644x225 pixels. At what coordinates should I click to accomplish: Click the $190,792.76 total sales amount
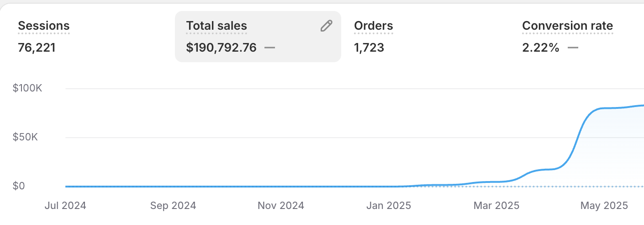(x=221, y=47)
